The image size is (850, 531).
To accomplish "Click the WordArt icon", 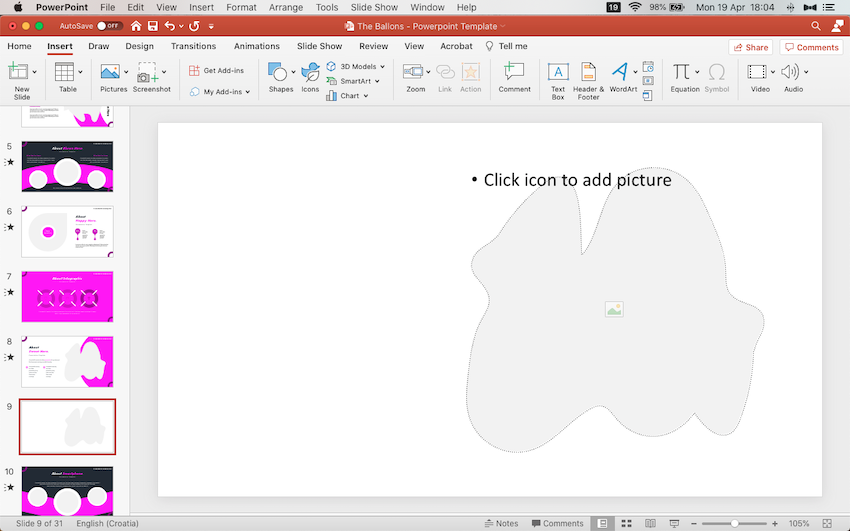I will (x=622, y=73).
